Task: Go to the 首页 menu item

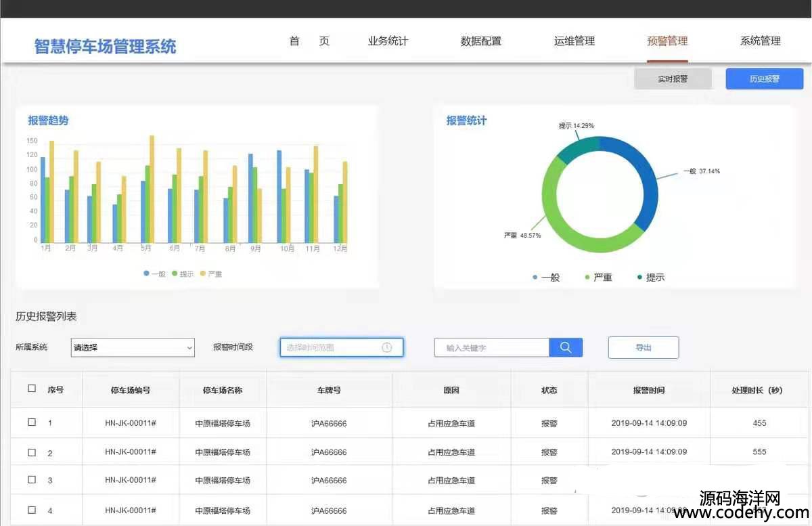Action: click(x=309, y=41)
